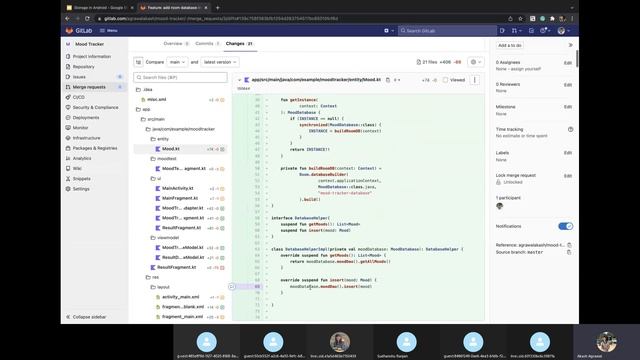This screenshot has height=360, width=640.
Task: Open the issues shortcut icon in header
Action: coord(502,31)
